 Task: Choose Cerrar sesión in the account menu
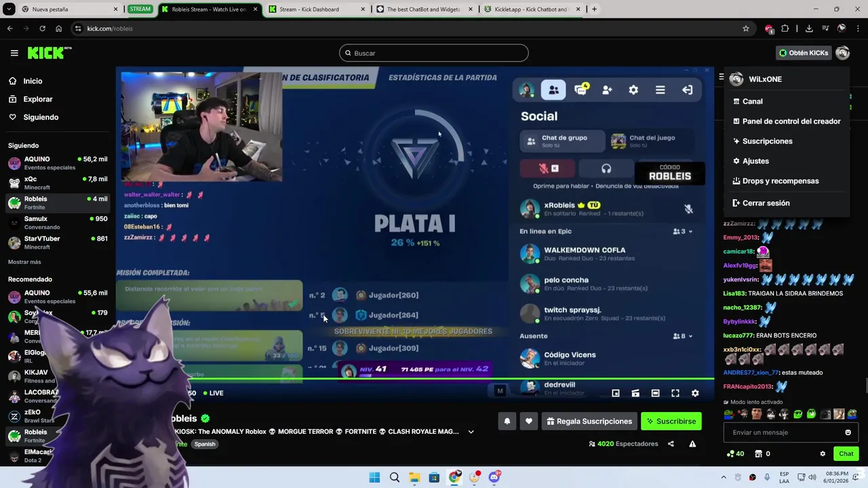click(787, 203)
